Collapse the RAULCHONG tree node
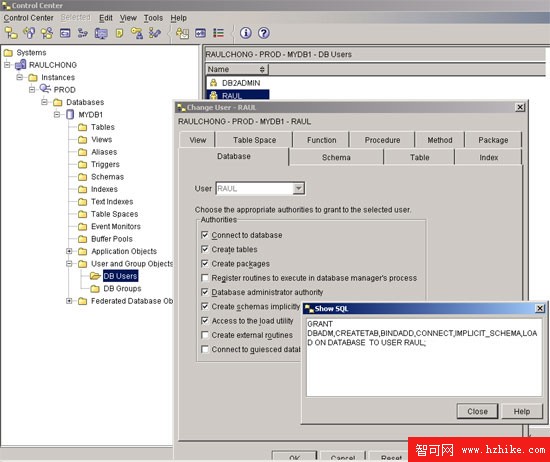The image size is (550, 462). [7, 65]
